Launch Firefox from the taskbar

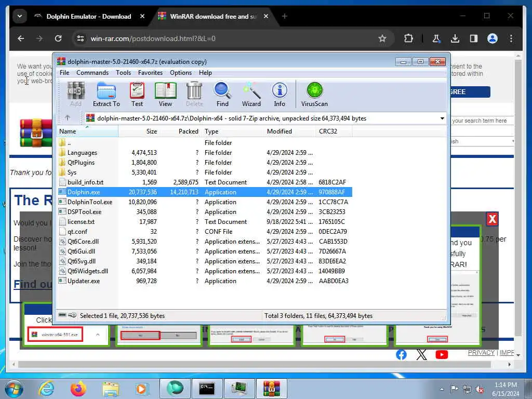coord(78,389)
